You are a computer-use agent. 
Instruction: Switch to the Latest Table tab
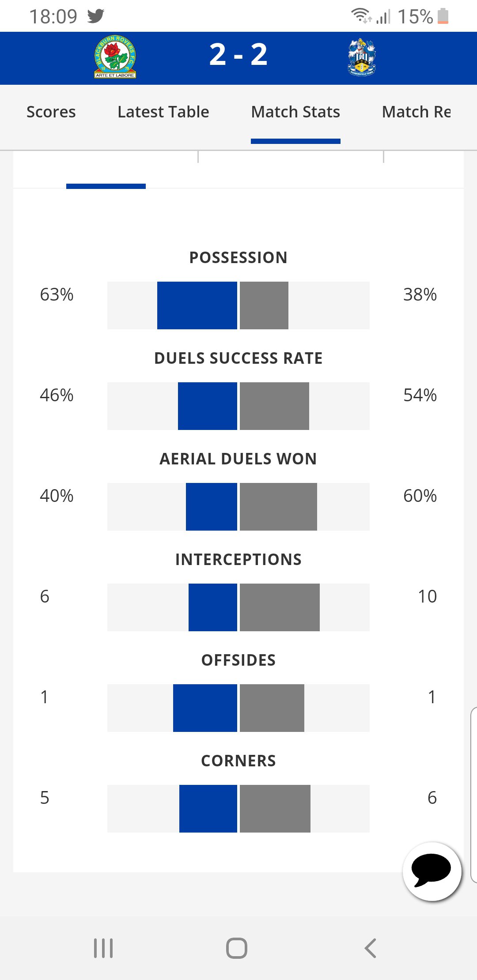point(163,112)
